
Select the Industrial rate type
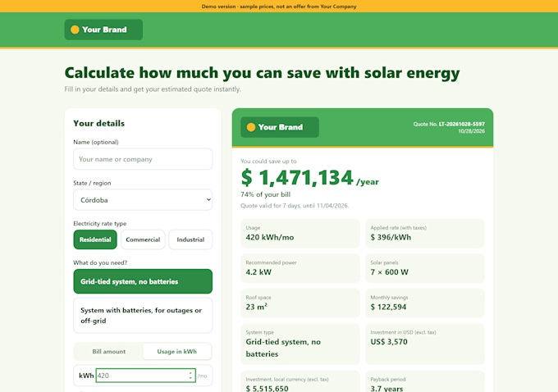click(190, 239)
